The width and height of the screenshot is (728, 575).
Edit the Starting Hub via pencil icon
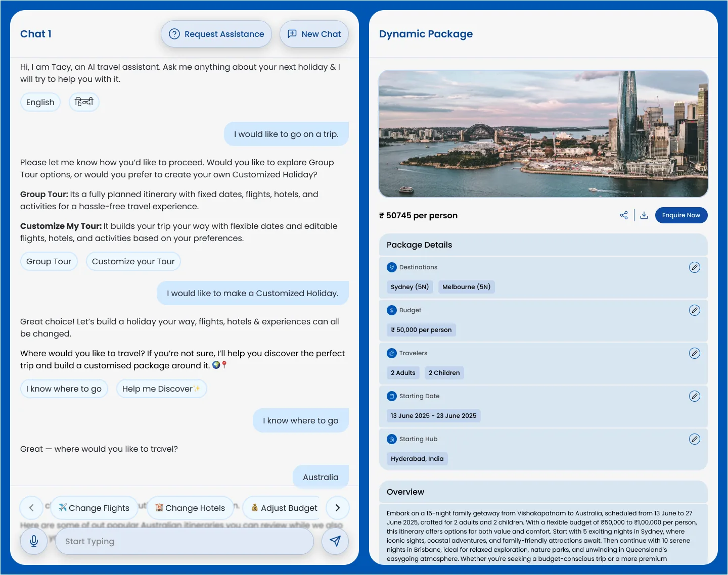click(x=695, y=439)
